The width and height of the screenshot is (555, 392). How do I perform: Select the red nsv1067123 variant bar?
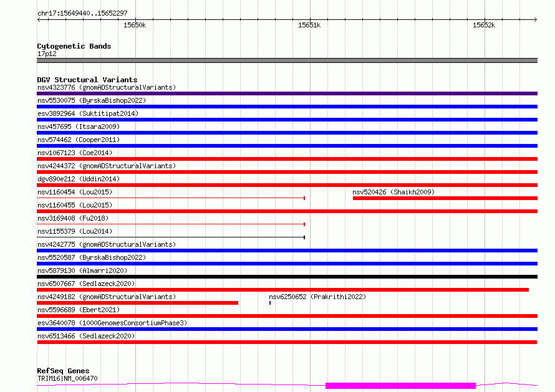coord(287,159)
